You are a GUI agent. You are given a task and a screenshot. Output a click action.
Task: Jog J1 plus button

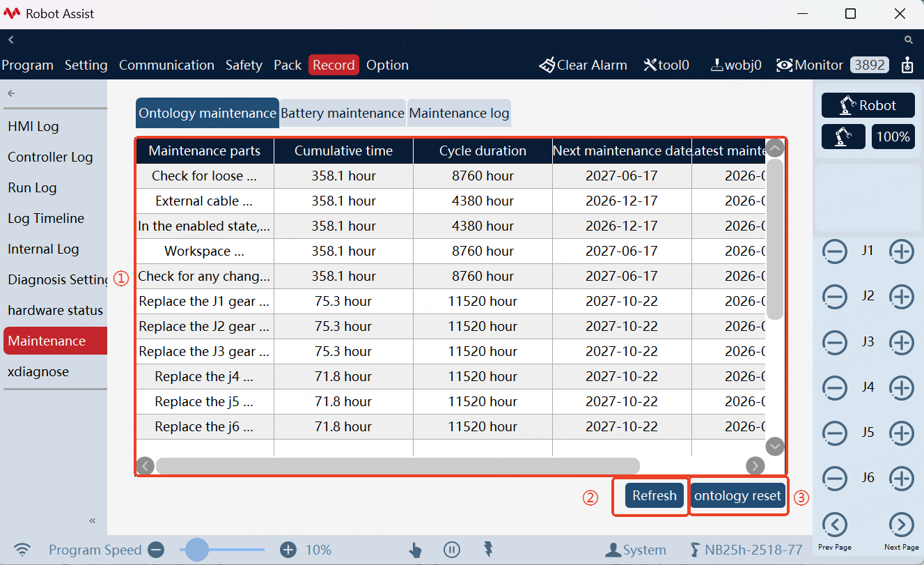[902, 251]
